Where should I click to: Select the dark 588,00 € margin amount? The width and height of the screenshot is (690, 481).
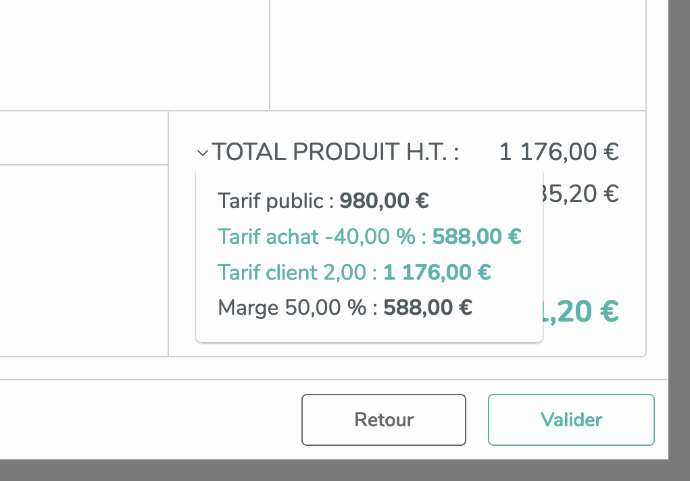coord(428,307)
